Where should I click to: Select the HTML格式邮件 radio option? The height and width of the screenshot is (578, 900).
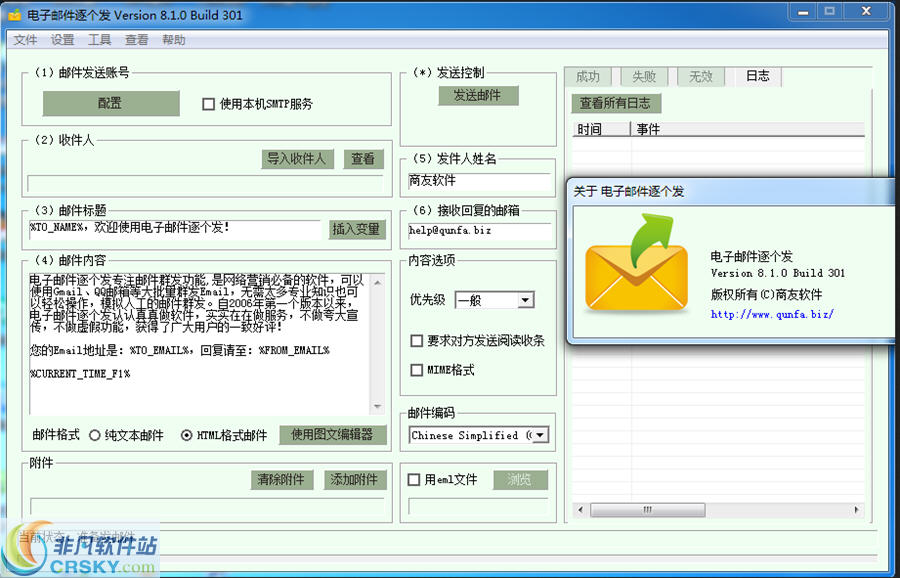pos(187,435)
